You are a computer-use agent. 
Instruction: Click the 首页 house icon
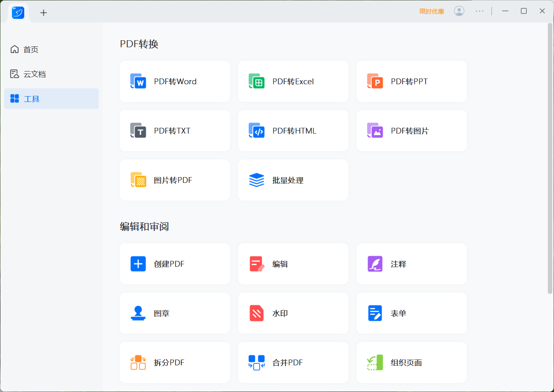click(14, 49)
